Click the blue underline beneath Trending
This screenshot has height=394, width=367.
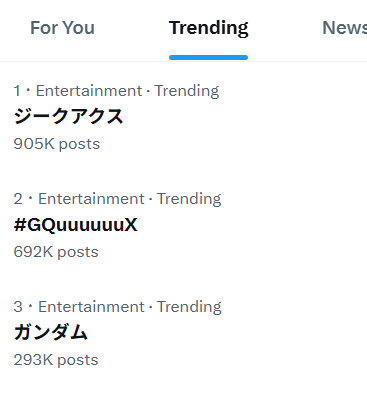[208, 58]
